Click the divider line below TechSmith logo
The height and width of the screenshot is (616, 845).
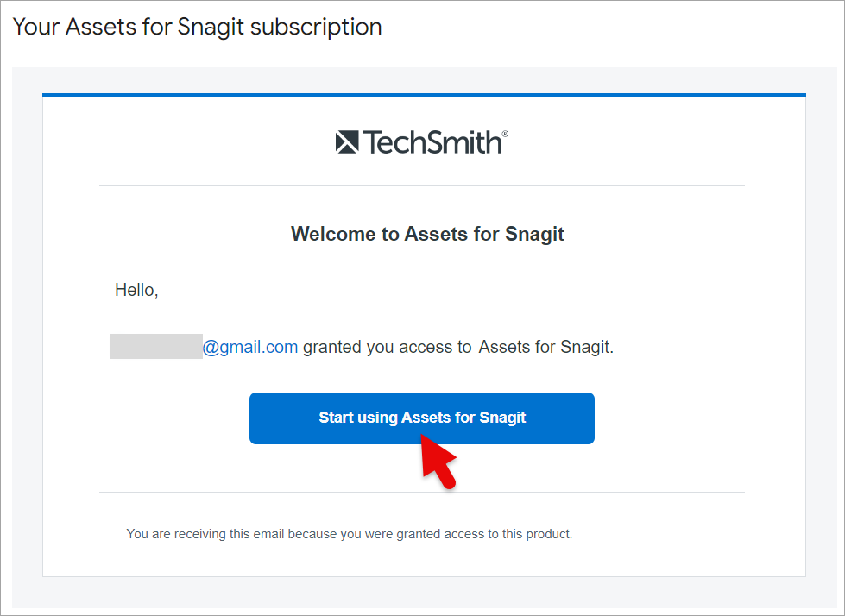422,185
